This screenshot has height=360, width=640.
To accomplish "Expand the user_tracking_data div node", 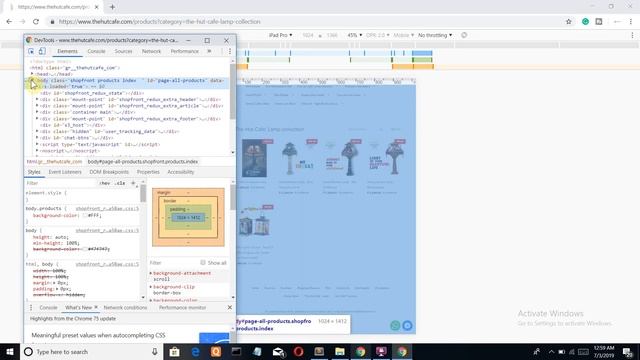I will click(37, 131).
